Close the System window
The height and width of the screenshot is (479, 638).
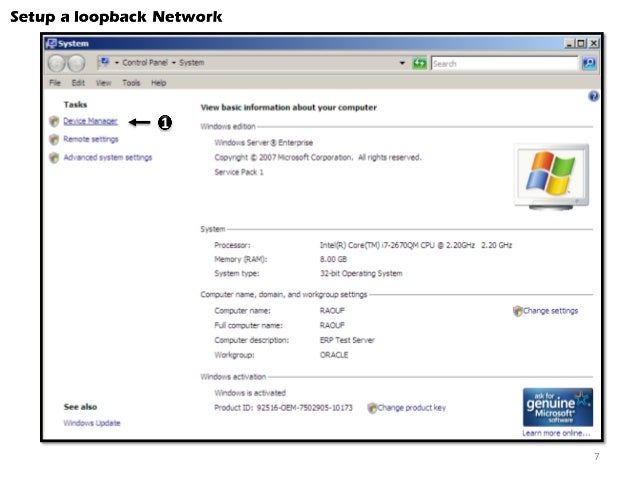(594, 43)
